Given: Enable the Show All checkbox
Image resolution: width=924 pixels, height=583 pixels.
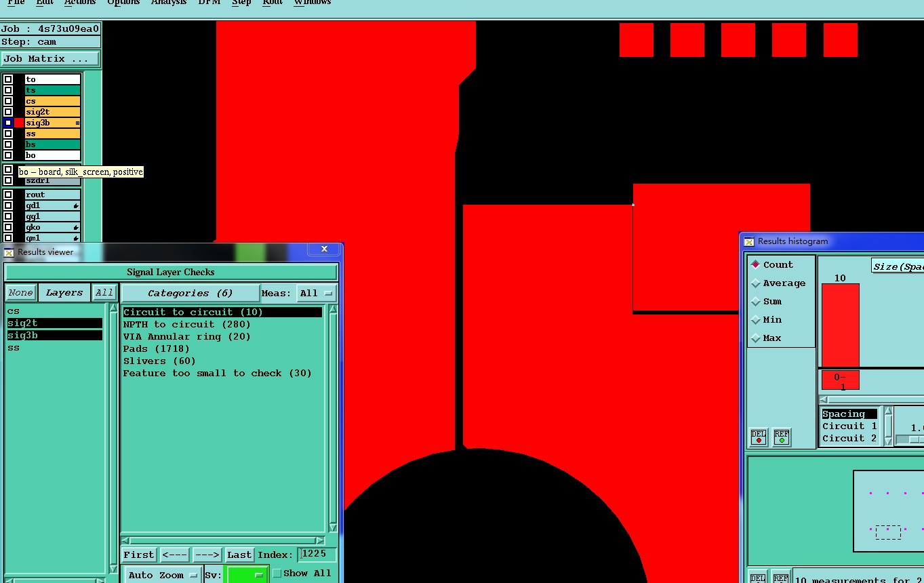Looking at the screenshot, I should 277,574.
